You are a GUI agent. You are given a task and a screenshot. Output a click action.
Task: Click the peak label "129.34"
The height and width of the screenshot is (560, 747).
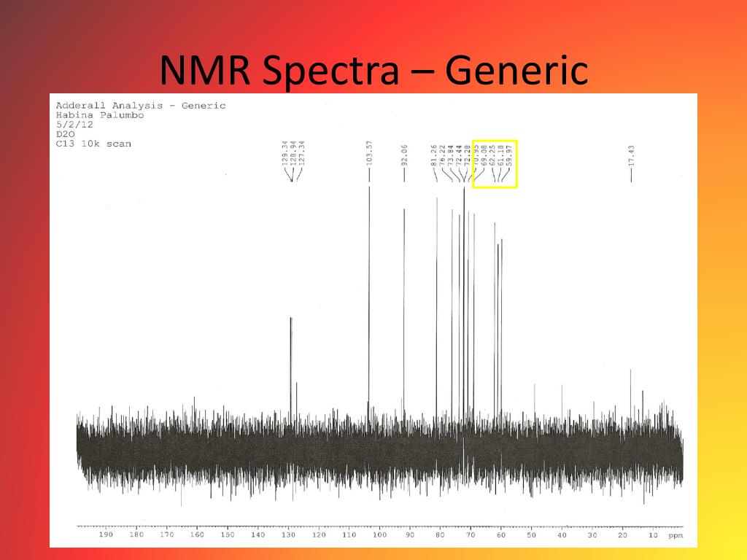coord(285,153)
